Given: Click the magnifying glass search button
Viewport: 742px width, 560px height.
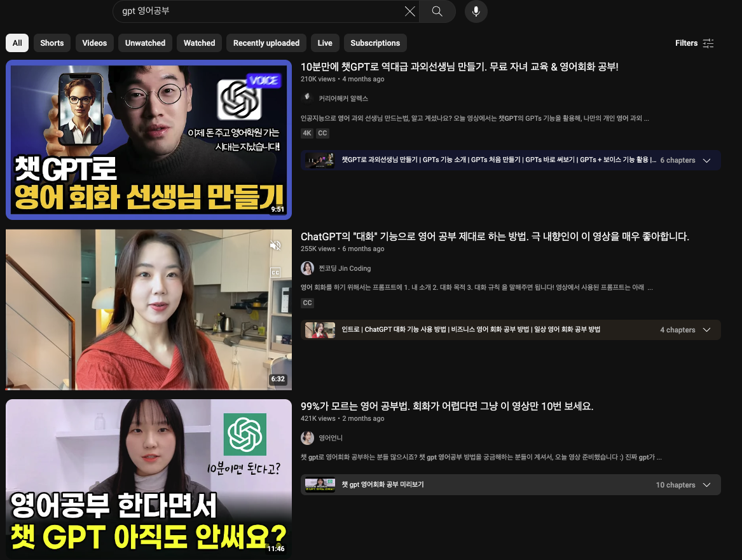Looking at the screenshot, I should click(437, 11).
